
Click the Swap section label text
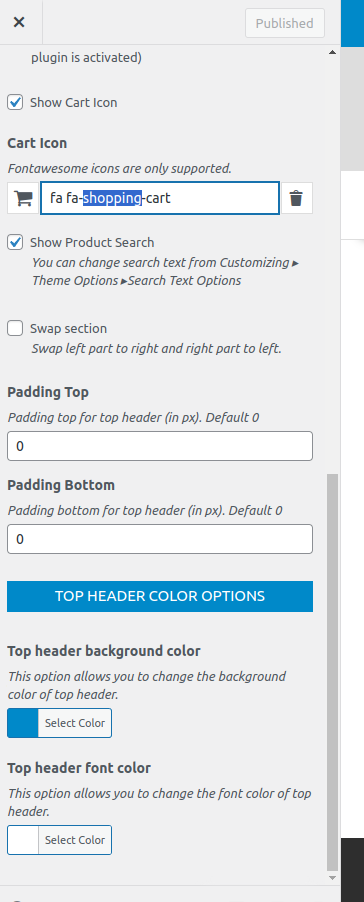(68, 328)
